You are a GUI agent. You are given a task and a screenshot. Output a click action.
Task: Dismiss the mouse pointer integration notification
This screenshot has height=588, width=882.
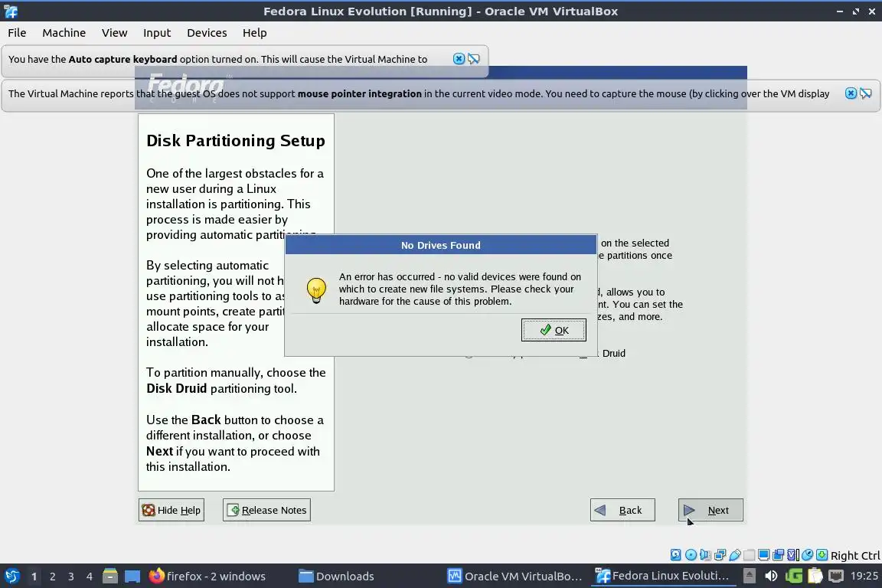(x=851, y=93)
